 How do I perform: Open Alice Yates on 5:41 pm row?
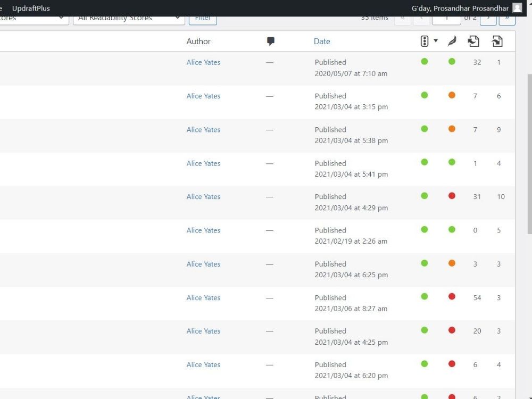203,163
